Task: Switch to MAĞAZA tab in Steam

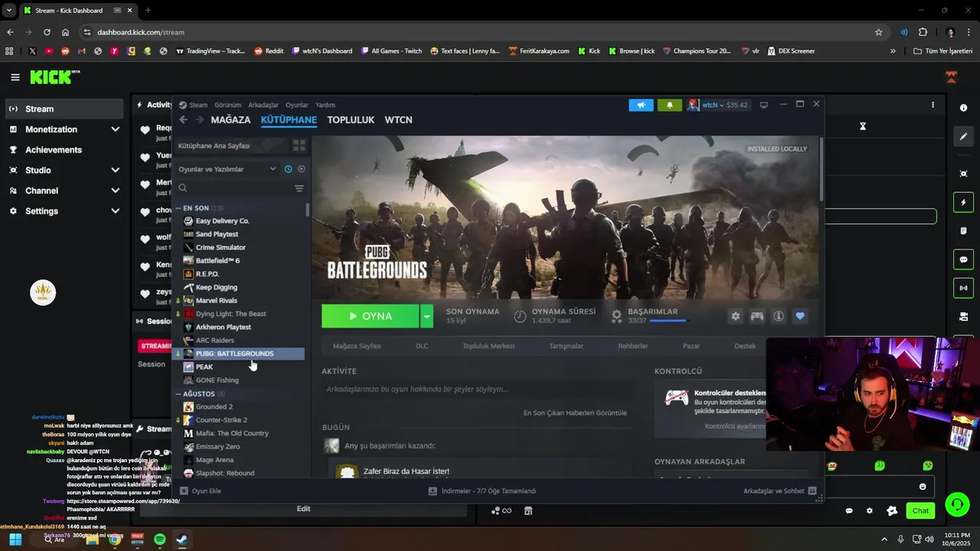Action: click(230, 120)
